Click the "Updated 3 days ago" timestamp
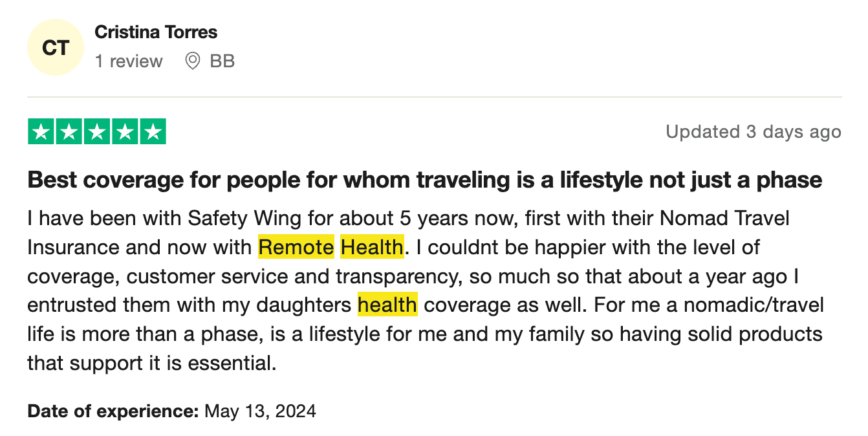The image size is (868, 436). pos(754,132)
